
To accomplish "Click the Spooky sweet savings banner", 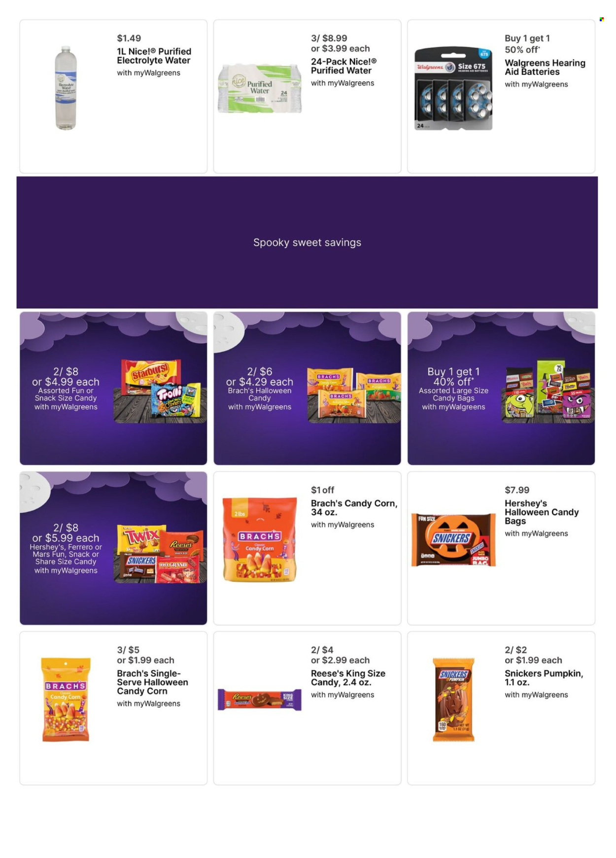I will pyautogui.click(x=307, y=243).
